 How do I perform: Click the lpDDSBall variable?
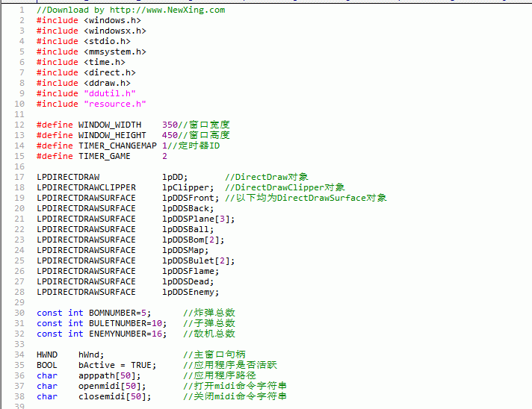click(188, 230)
